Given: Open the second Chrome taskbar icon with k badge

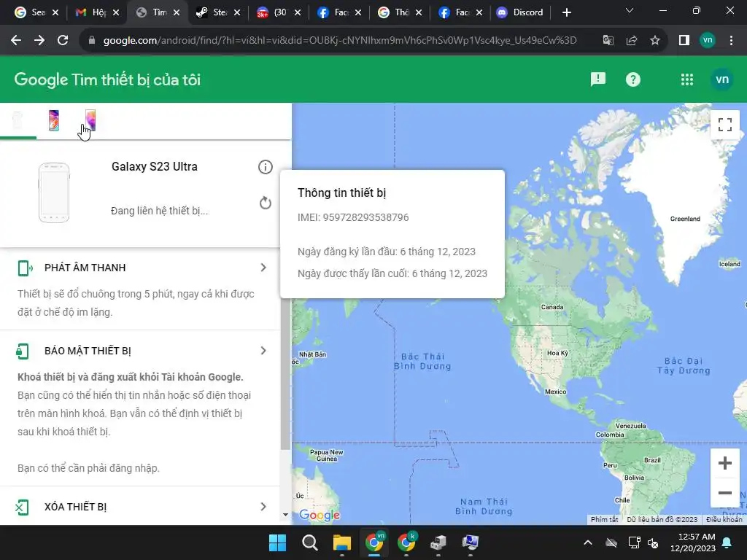Looking at the screenshot, I should (406, 542).
